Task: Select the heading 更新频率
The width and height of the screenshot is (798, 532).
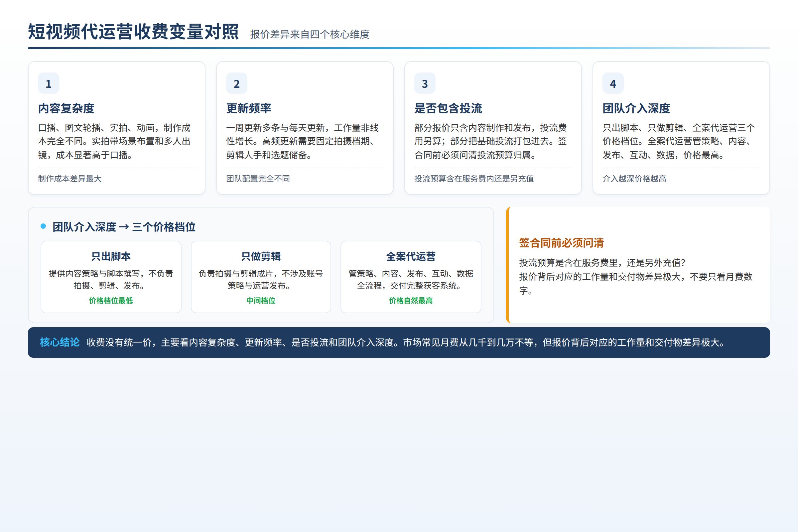Action: click(x=249, y=108)
